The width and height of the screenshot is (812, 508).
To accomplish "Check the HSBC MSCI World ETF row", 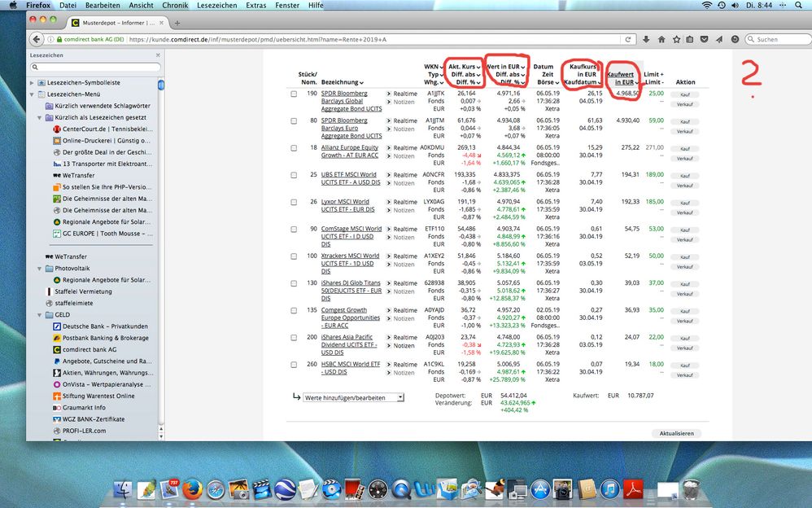I will [295, 365].
